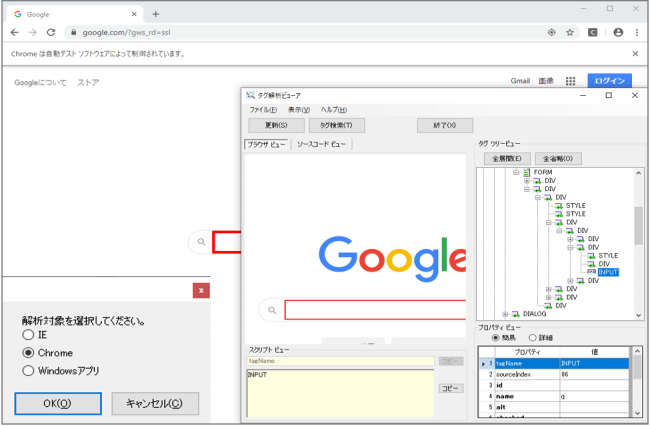Open the 画像 link
Viewport: 650px width, 426px height.
click(x=546, y=81)
